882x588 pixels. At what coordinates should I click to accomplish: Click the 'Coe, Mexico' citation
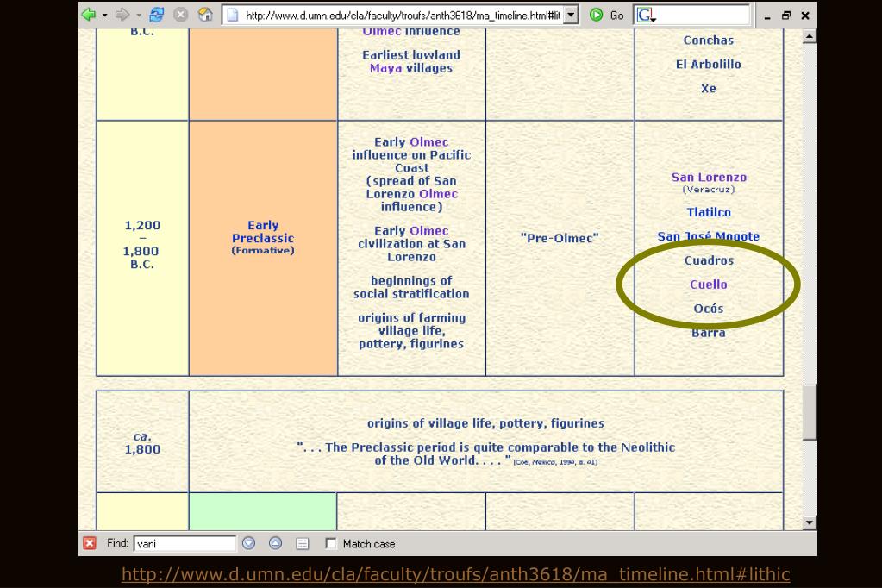click(555, 462)
